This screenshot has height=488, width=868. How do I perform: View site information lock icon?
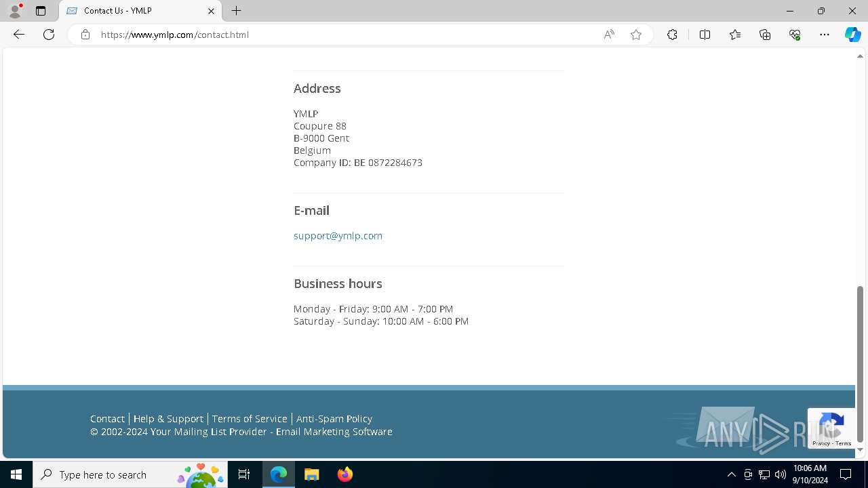pyautogui.click(x=85, y=35)
